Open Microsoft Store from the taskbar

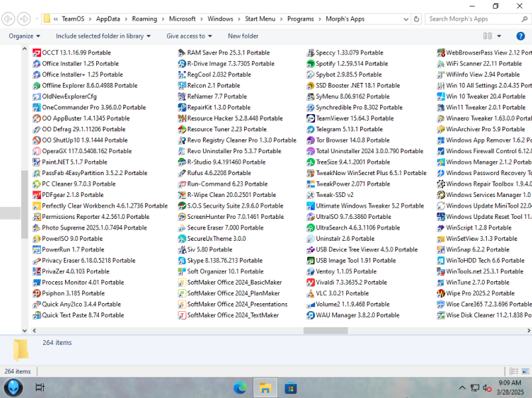click(x=291, y=387)
